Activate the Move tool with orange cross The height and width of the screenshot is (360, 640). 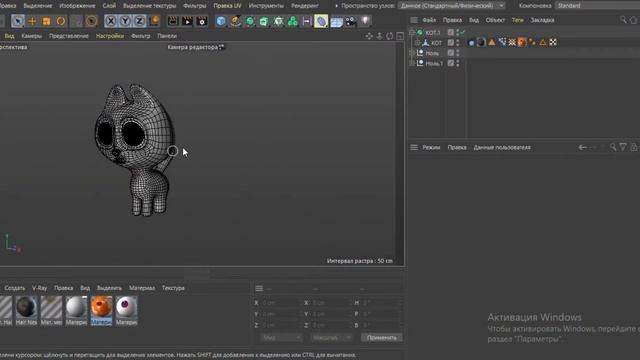32,21
